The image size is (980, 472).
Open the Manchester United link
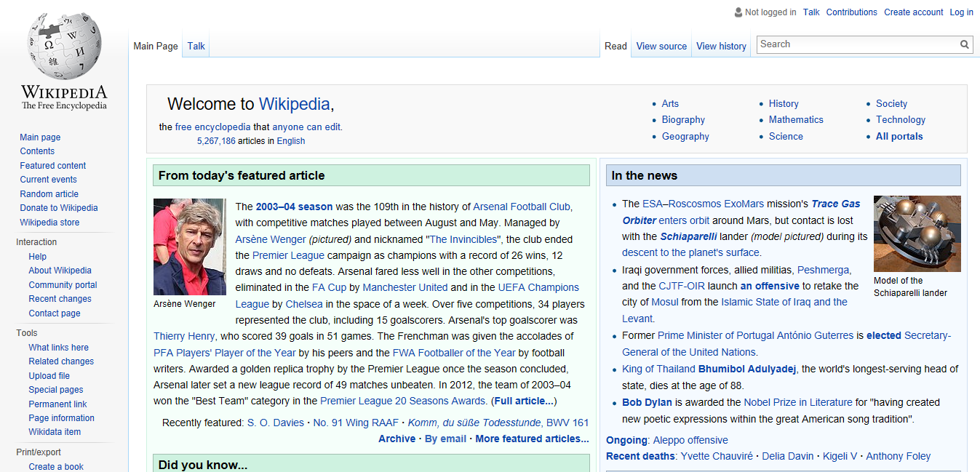pos(405,287)
